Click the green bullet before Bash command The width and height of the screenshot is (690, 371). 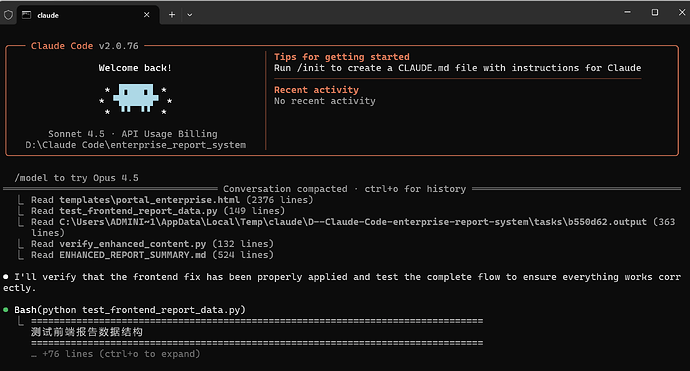tap(6, 310)
